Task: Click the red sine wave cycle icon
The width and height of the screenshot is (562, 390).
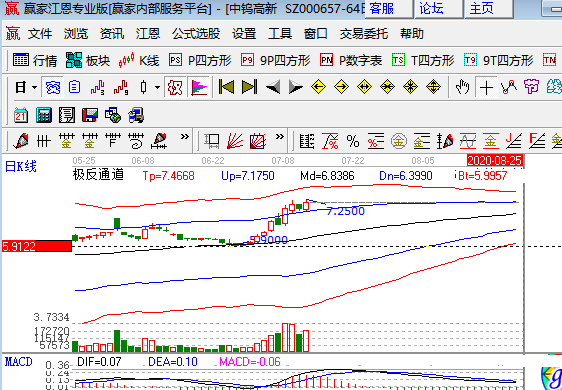Action: point(468,141)
